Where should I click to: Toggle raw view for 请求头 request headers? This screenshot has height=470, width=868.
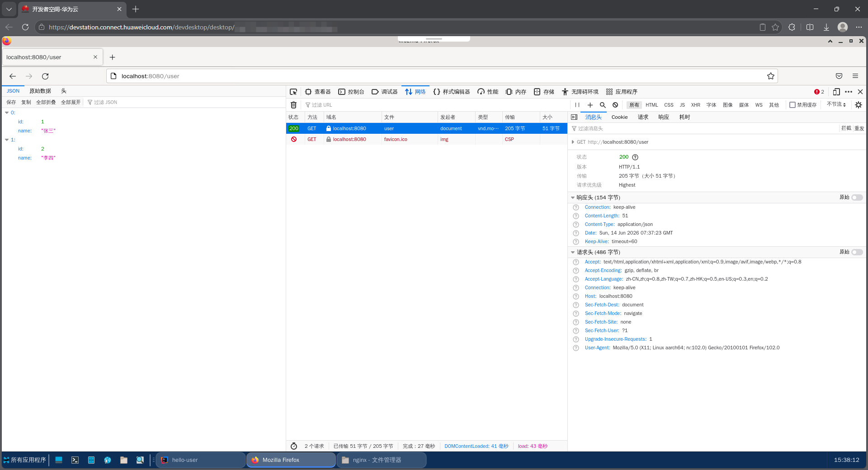click(857, 252)
